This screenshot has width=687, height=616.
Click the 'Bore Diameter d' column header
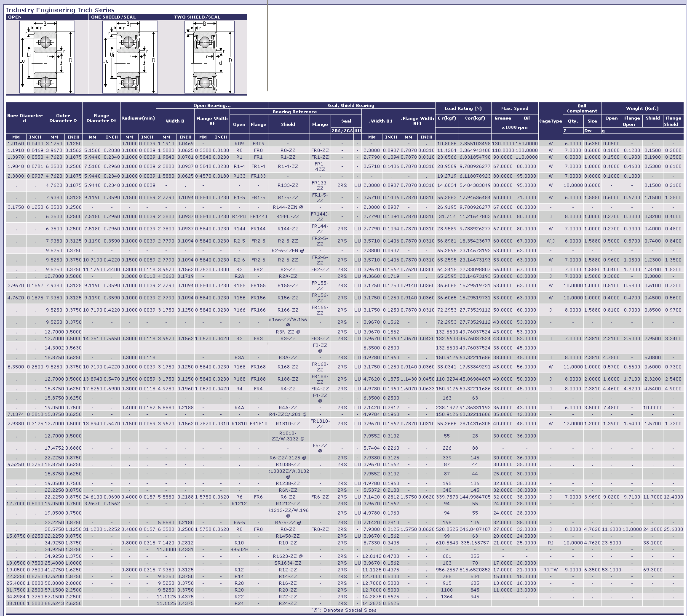tap(25, 118)
